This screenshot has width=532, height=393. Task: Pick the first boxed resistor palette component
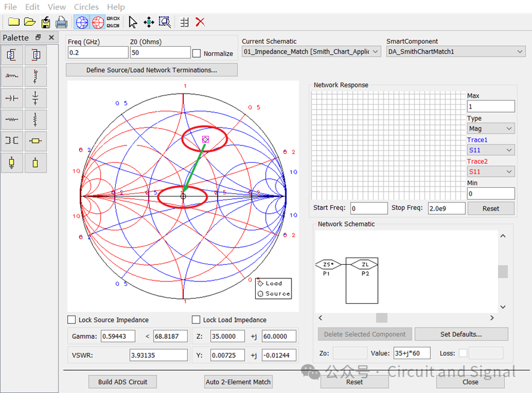pos(12,55)
